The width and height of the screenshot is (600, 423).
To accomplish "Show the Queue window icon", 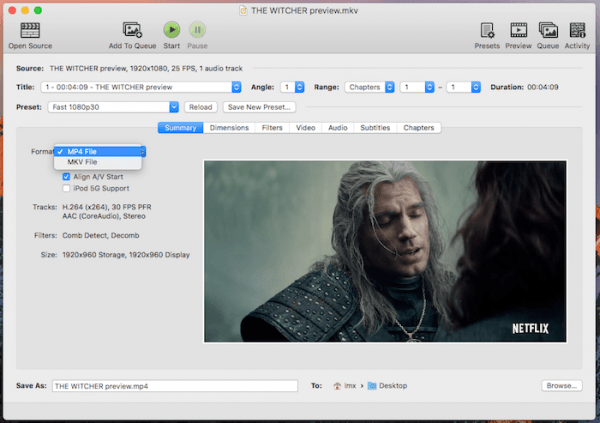I will (548, 30).
